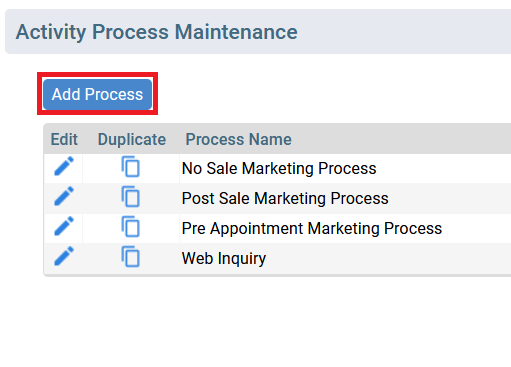Select the Post Sale Marketing Process name
Image resolution: width=511 pixels, height=367 pixels.
point(285,198)
